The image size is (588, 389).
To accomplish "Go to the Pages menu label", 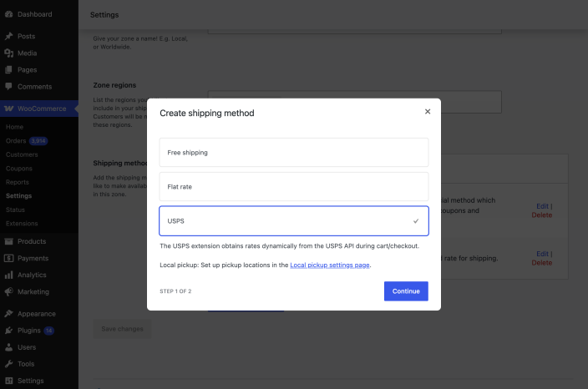I will 28,70.
